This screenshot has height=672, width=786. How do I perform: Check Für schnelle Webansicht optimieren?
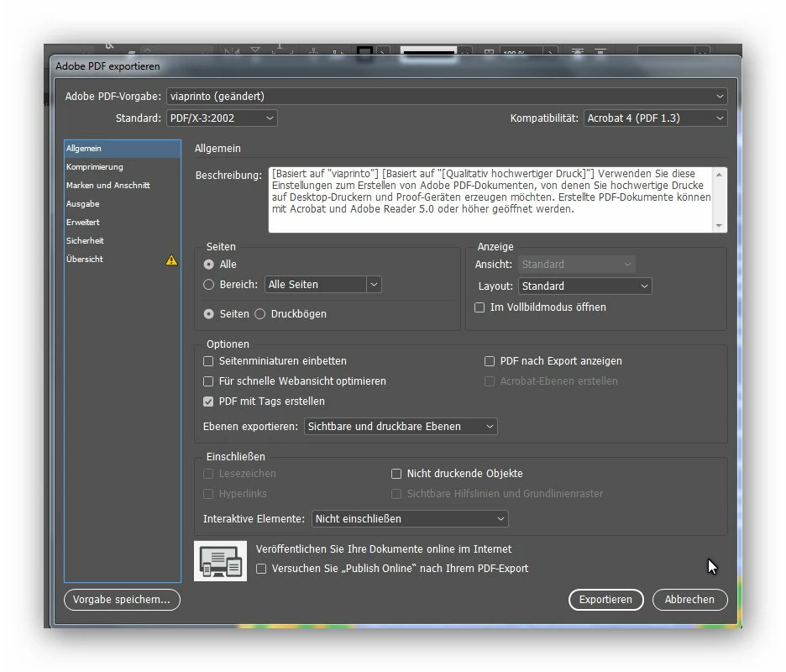(208, 381)
